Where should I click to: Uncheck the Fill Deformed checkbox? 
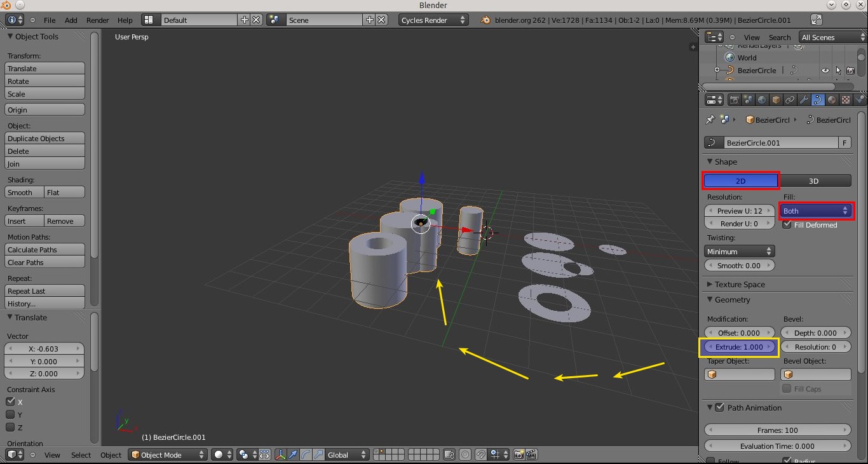[787, 225]
